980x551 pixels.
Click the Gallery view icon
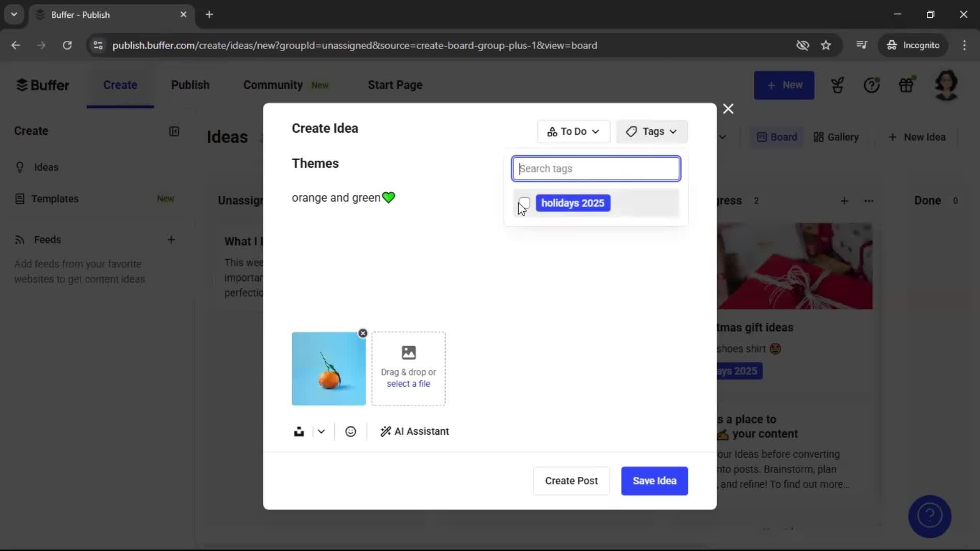click(x=836, y=137)
